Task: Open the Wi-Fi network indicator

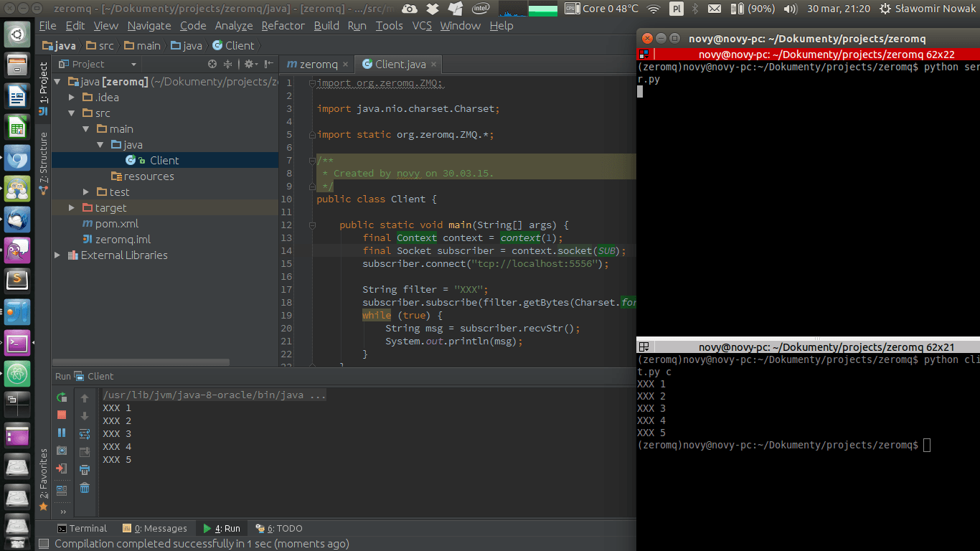Action: (x=653, y=9)
